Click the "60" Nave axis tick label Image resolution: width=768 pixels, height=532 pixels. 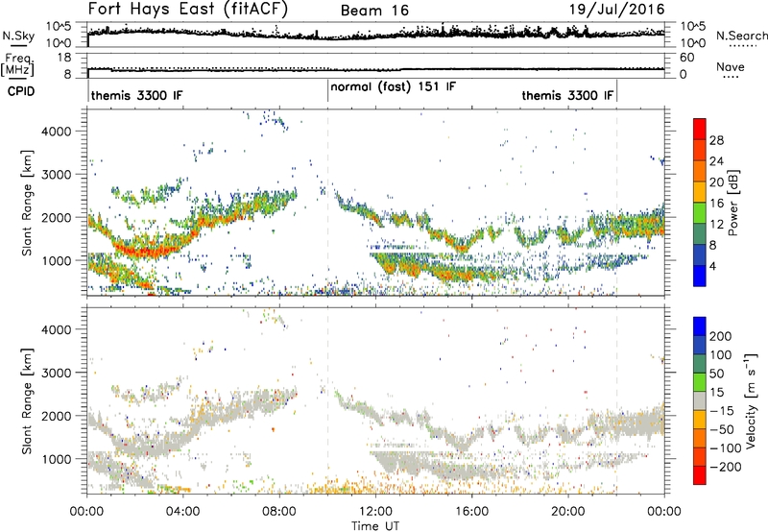(x=686, y=58)
